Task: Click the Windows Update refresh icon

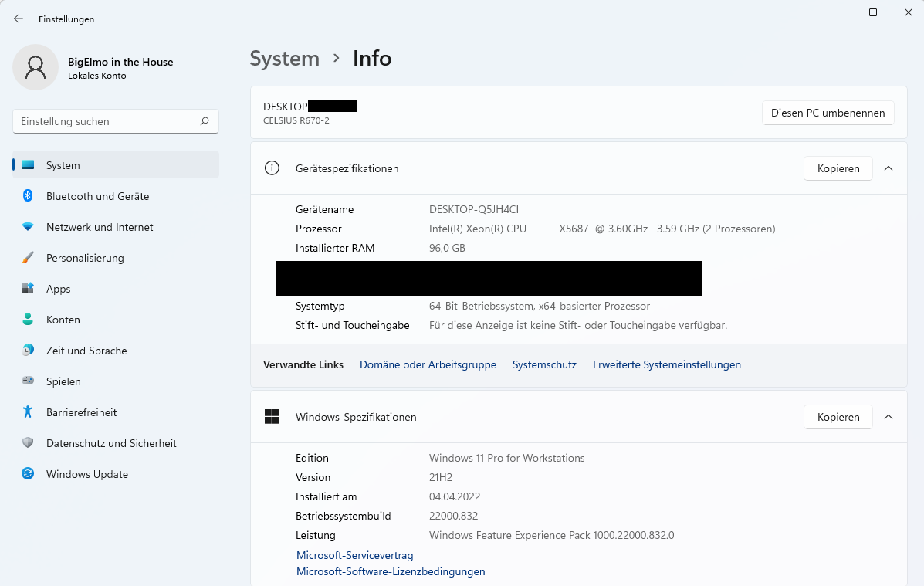Action: [28, 473]
